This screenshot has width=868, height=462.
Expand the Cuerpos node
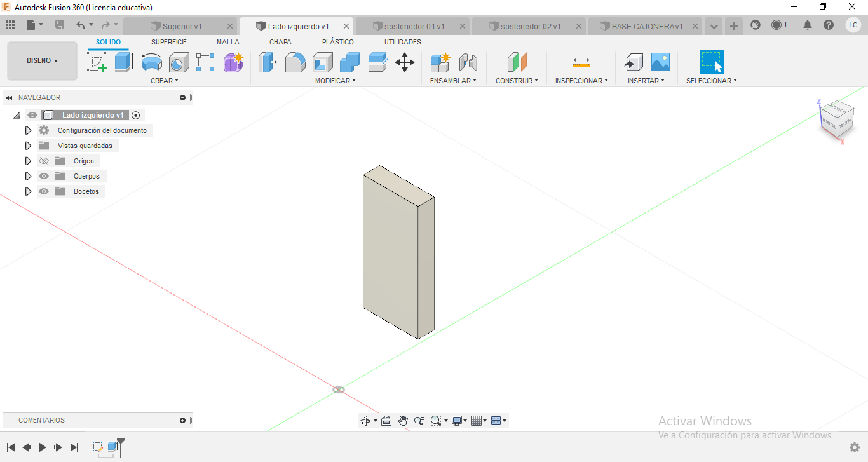click(28, 176)
